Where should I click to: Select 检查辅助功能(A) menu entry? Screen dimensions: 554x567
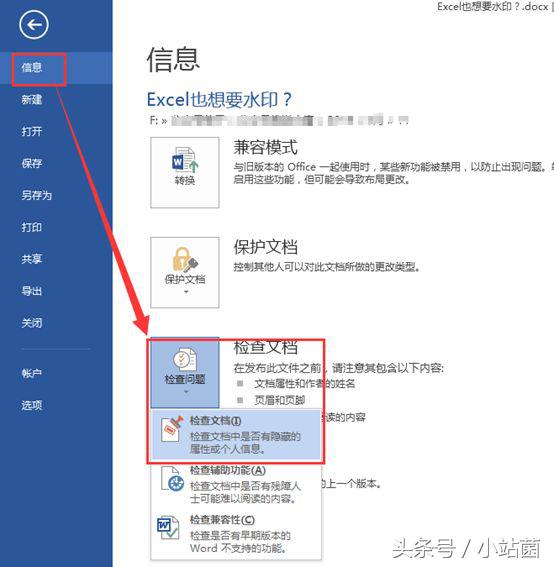236,484
